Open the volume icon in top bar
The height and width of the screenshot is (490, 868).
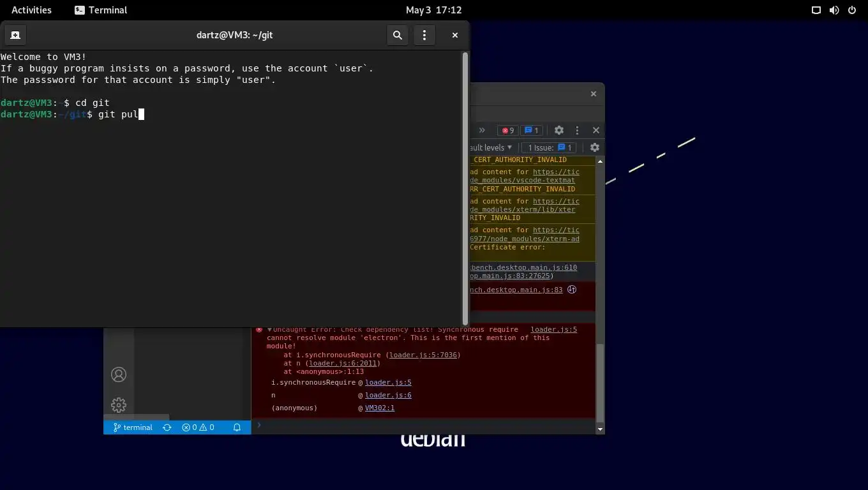[834, 10]
